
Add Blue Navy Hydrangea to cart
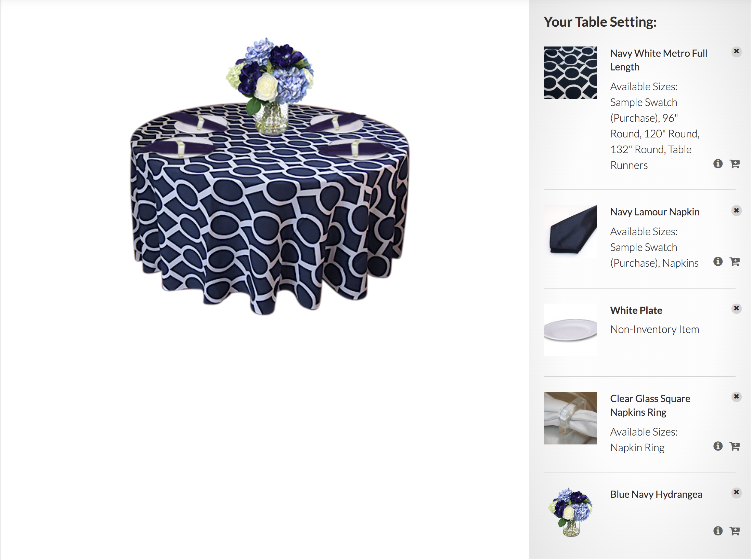(735, 531)
